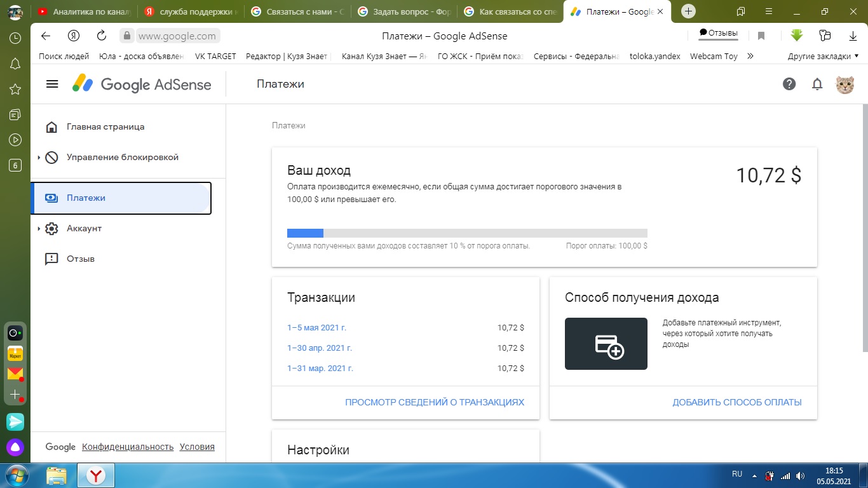Open new tab with plus button

coord(688,11)
